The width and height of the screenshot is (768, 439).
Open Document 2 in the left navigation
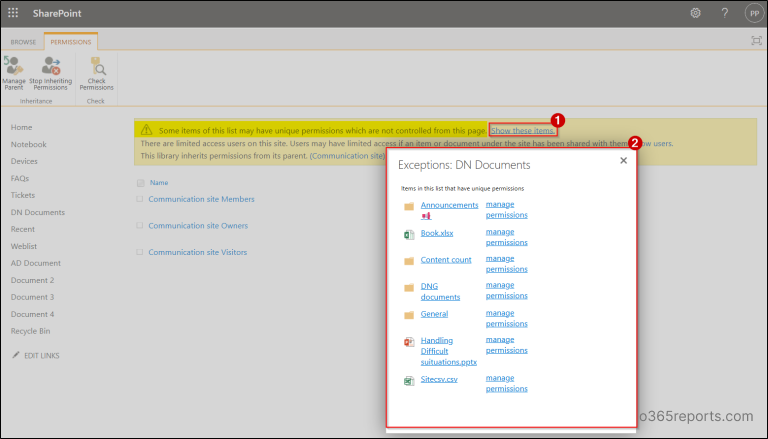(32, 280)
